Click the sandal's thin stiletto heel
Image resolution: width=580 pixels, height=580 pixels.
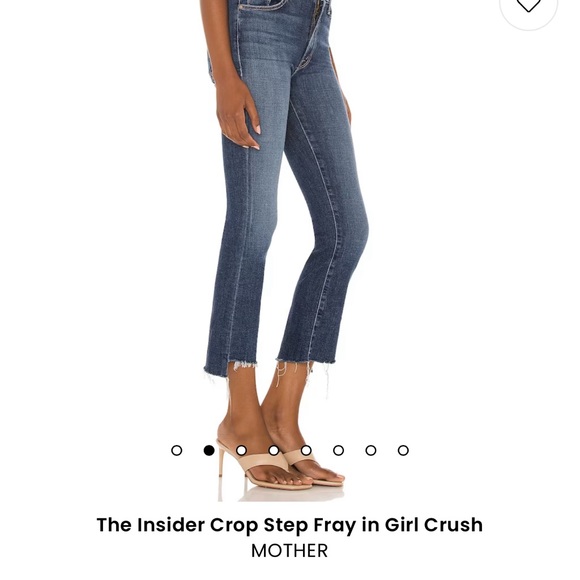221,462
